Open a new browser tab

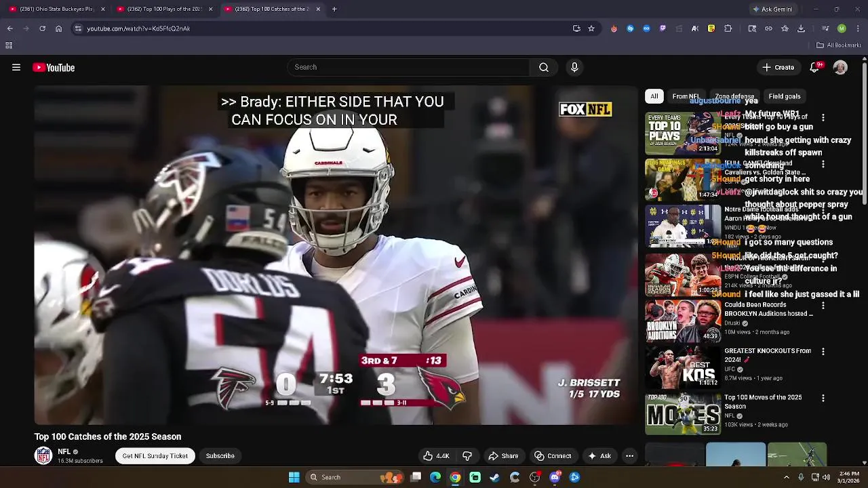(334, 9)
